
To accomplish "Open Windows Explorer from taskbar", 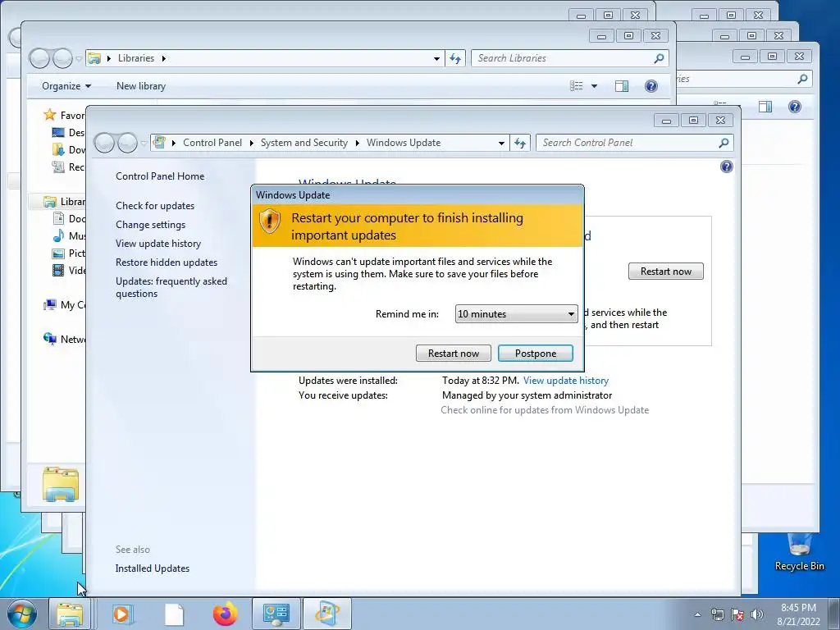I will [70, 614].
